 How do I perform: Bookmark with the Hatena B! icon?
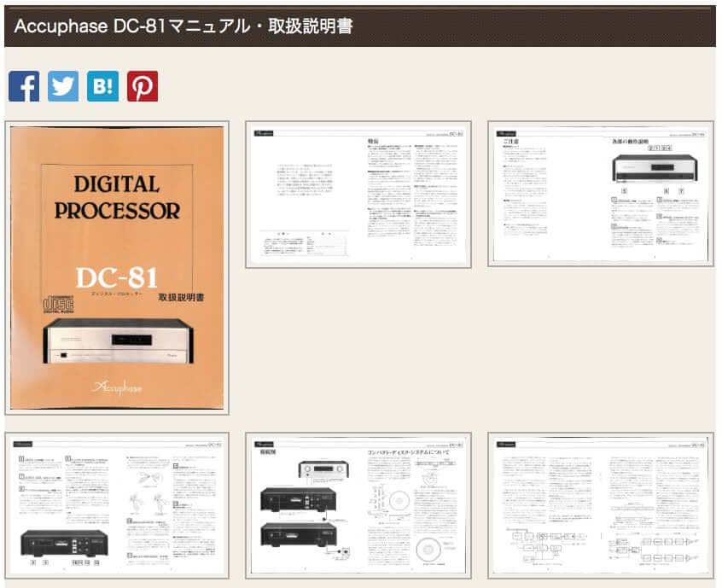coord(102,86)
